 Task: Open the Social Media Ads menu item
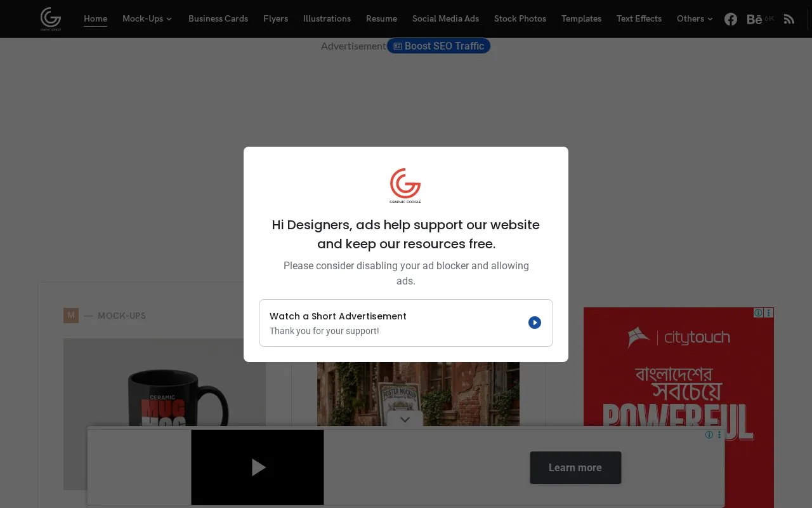point(445,18)
